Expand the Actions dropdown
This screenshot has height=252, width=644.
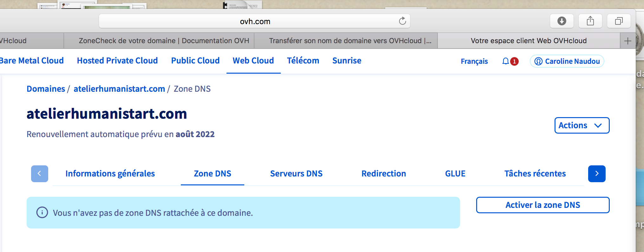582,125
